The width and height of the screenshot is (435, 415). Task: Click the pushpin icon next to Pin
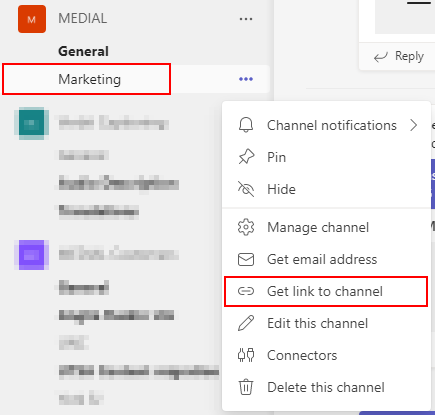246,157
